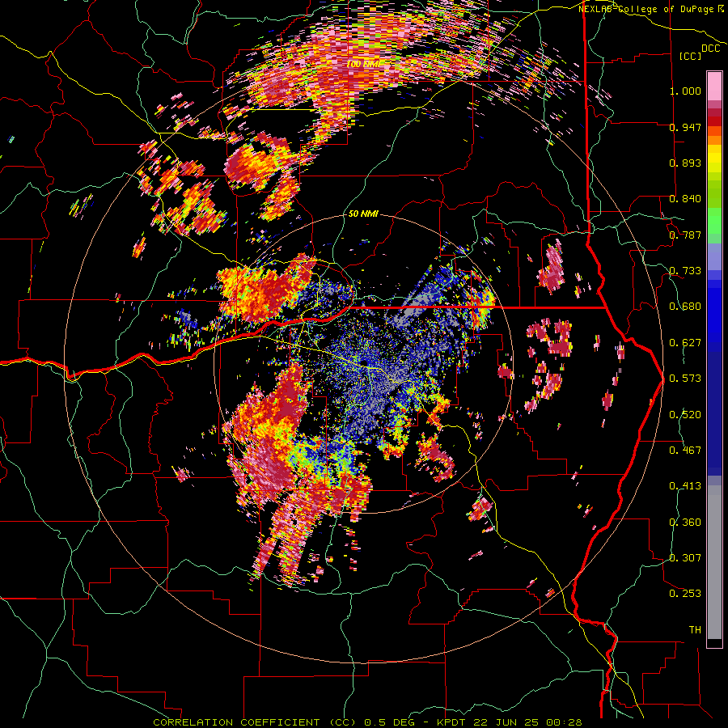Click the 0.787 scale value
Screen dimensions: 728x728
685,235
